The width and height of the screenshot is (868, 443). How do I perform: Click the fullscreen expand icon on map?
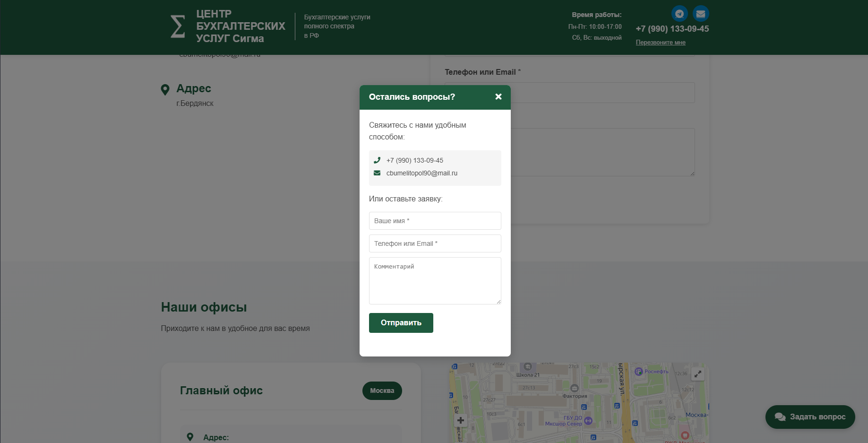pos(698,374)
